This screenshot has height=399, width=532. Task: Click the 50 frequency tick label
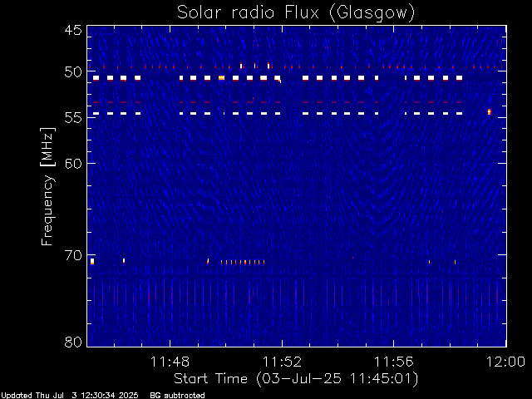point(73,72)
